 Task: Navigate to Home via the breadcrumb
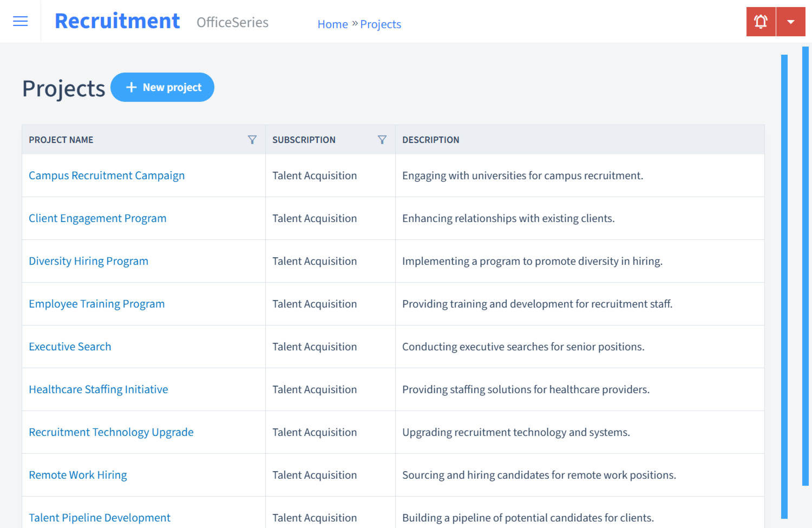(x=332, y=24)
